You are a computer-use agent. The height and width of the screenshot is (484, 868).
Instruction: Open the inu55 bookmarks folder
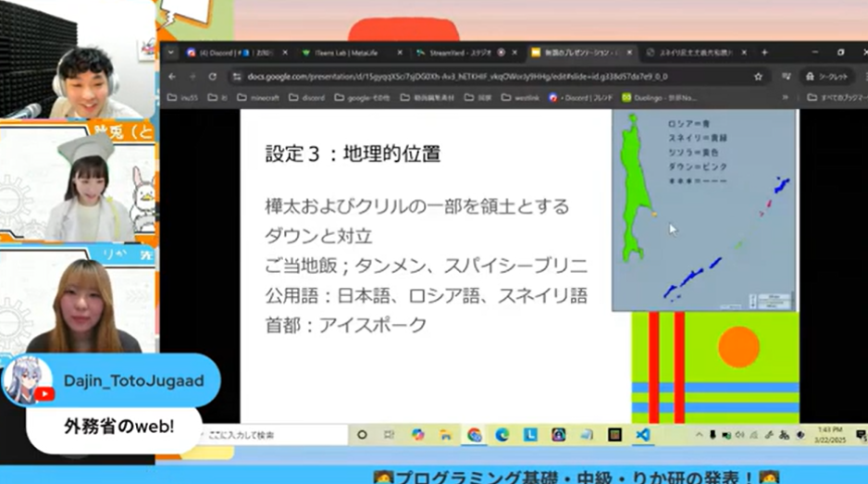click(182, 98)
